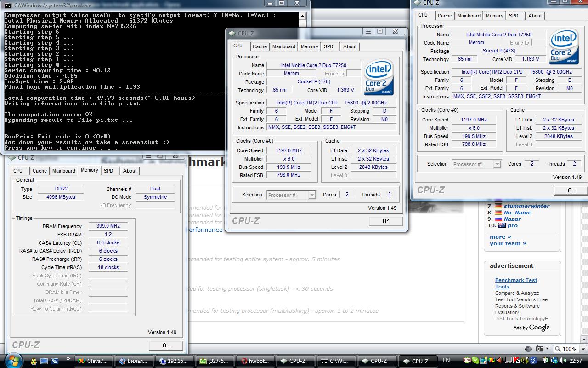The height and width of the screenshot is (368, 588).
Task: Open Cache tab in the right CPU-Z window
Action: 445,16
